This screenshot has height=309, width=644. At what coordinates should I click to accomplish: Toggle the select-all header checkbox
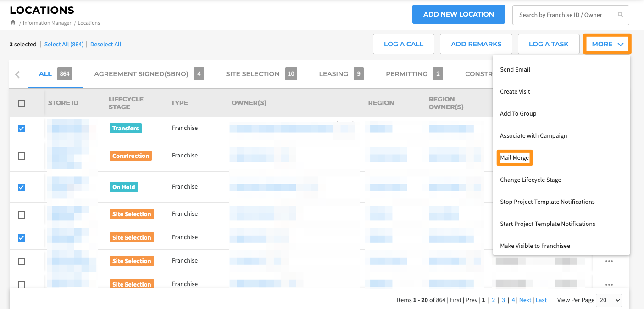[22, 103]
